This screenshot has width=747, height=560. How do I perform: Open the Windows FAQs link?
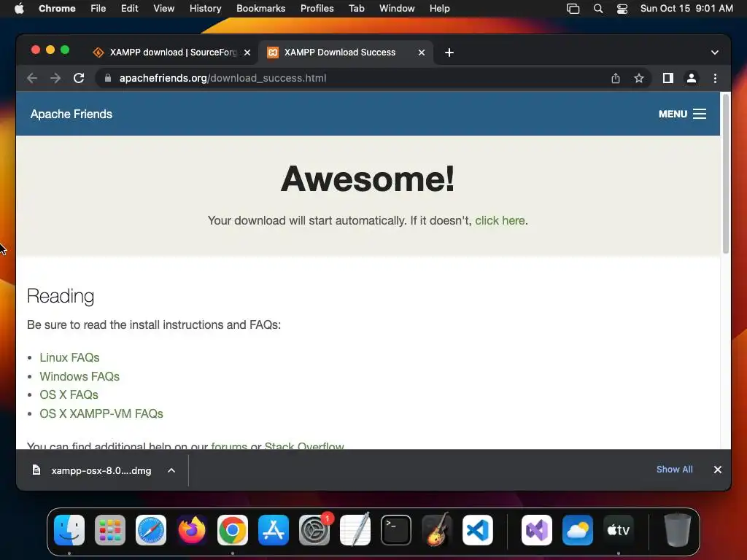(x=80, y=376)
